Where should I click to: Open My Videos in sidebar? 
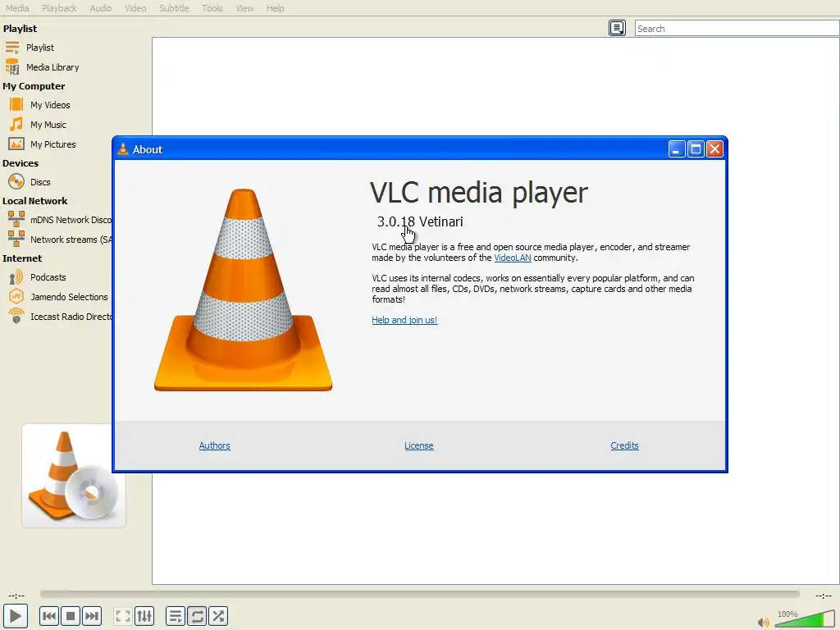point(50,105)
